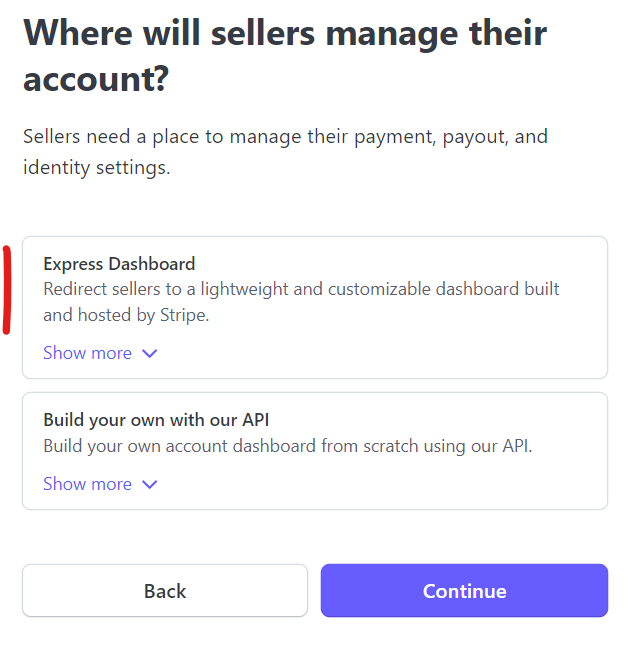Show more details for Express Dashboard
The width and height of the screenshot is (628, 665).
[88, 353]
